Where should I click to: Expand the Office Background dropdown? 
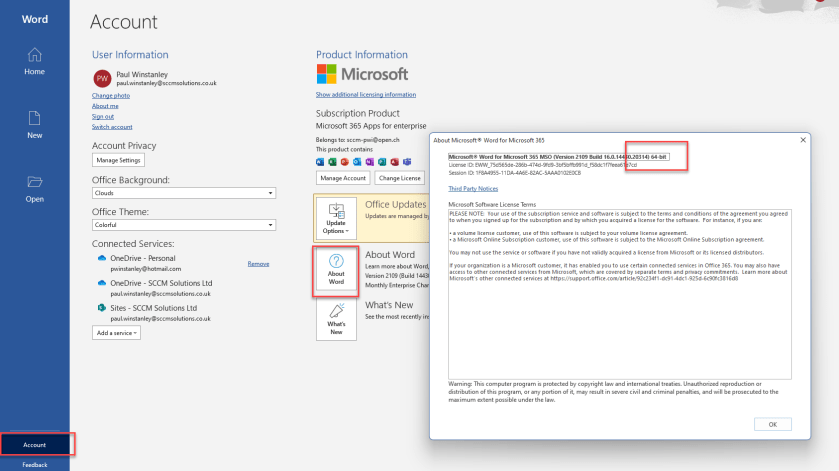(x=183, y=193)
